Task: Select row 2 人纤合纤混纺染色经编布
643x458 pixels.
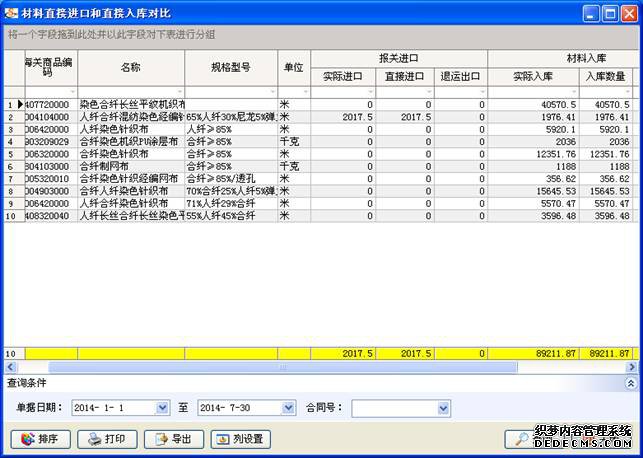Action: coord(132,117)
